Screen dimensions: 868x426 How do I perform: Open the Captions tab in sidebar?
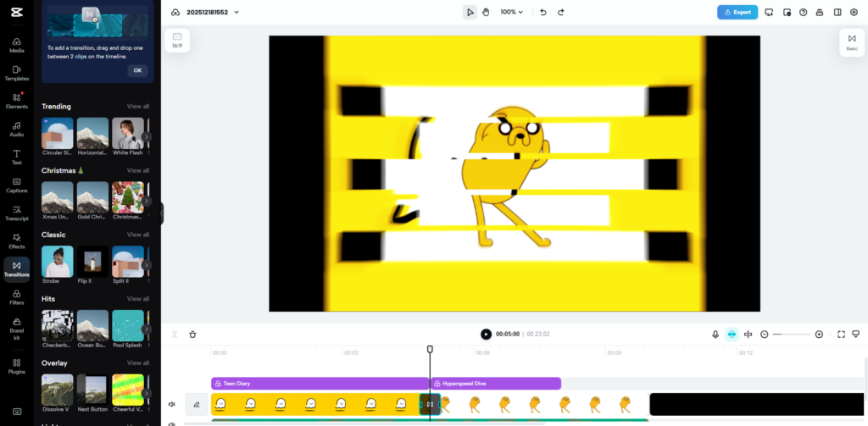[16, 185]
